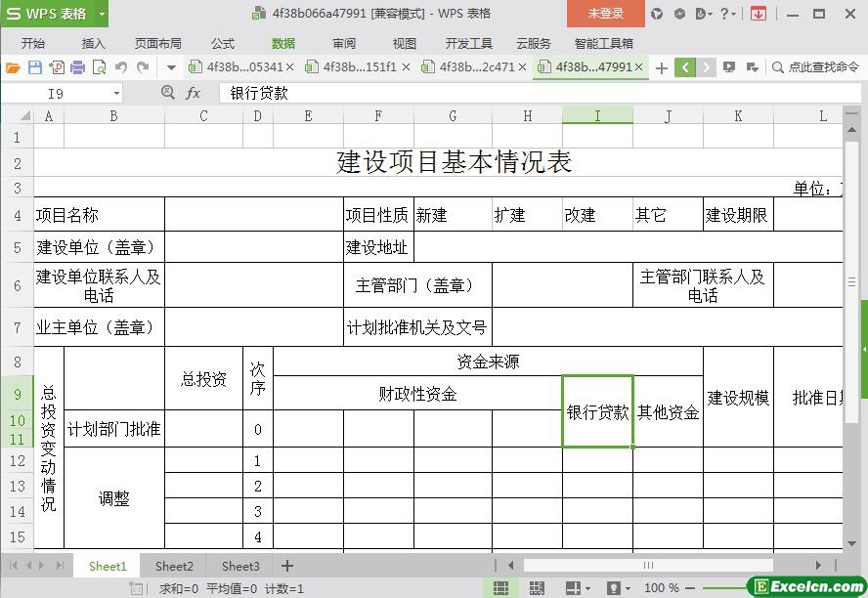Open the 云服务 ribbon tab

(x=533, y=43)
